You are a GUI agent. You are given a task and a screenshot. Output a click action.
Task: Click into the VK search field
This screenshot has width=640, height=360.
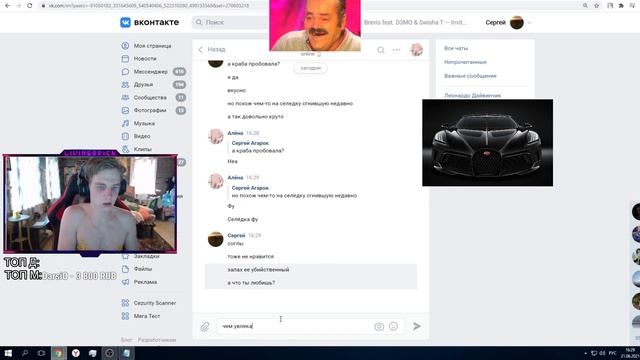pos(231,22)
